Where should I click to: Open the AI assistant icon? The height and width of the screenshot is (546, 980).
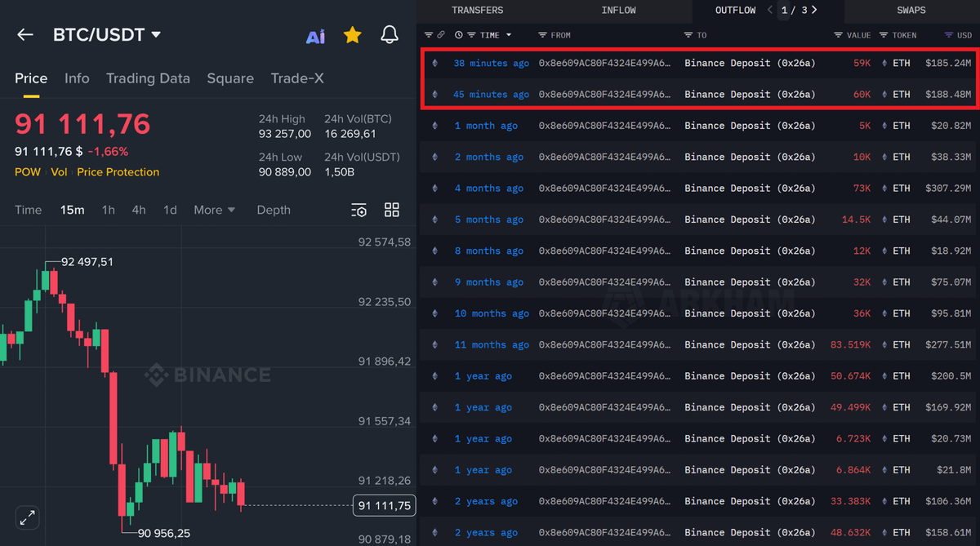tap(315, 36)
